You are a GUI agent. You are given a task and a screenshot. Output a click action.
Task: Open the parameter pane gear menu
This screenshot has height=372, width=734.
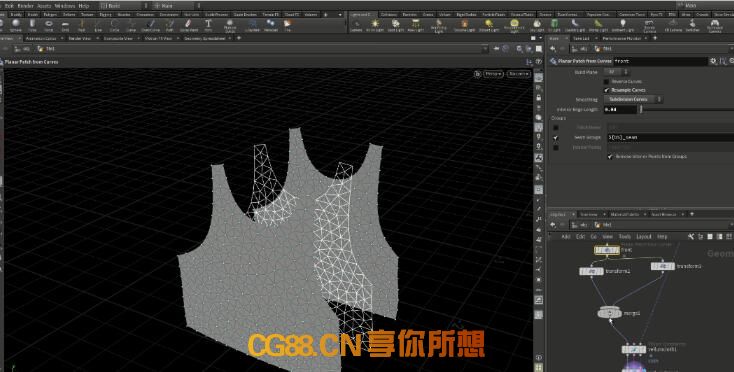coord(713,61)
